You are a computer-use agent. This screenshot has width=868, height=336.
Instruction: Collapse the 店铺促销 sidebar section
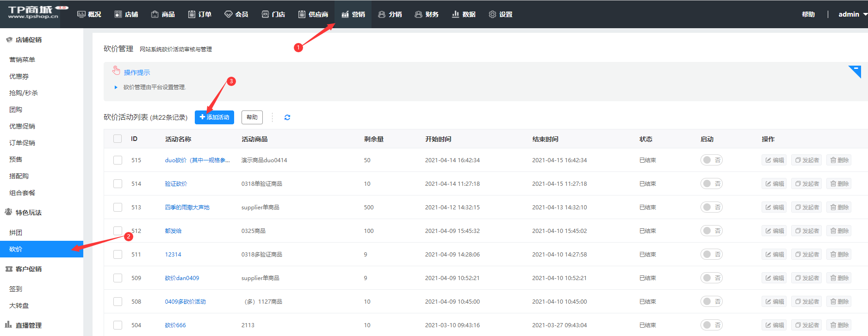28,40
